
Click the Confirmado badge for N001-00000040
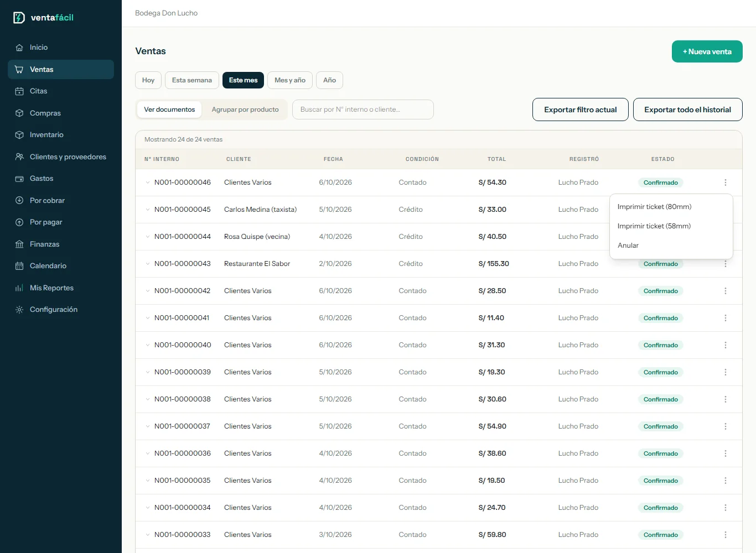(x=661, y=345)
